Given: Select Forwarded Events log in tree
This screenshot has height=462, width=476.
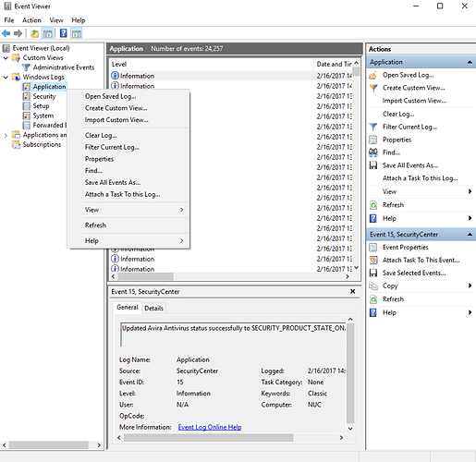Looking at the screenshot, I should click(50, 126).
